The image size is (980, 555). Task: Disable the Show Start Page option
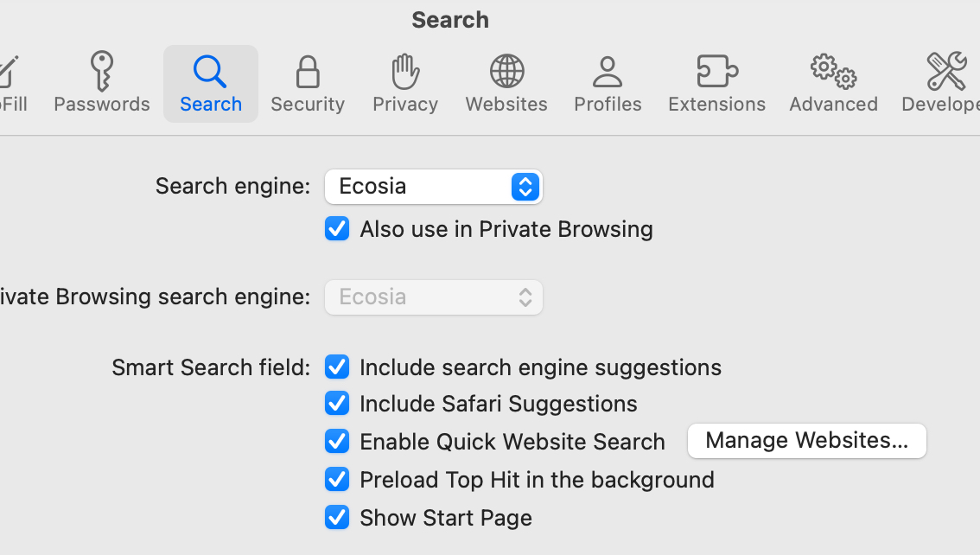[337, 518]
